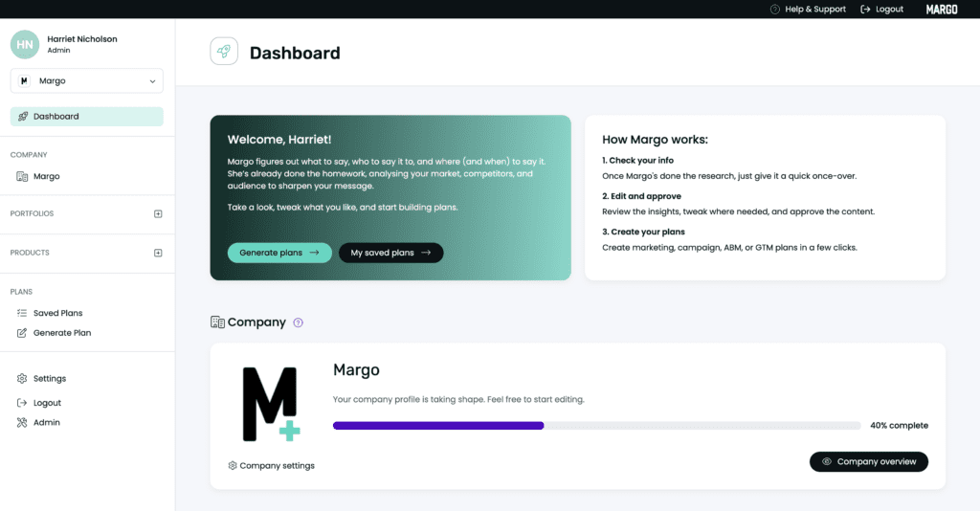Click the PLANS section label

coord(21,292)
